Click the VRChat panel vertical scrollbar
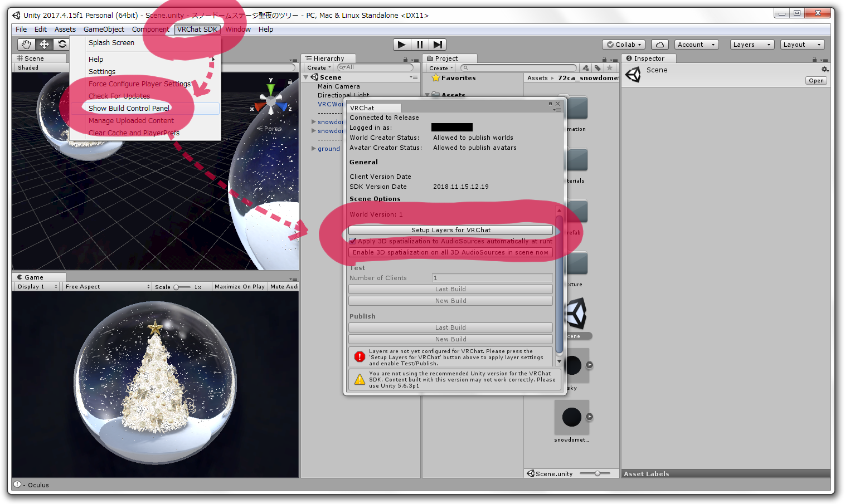The image size is (845, 504). coord(559,284)
